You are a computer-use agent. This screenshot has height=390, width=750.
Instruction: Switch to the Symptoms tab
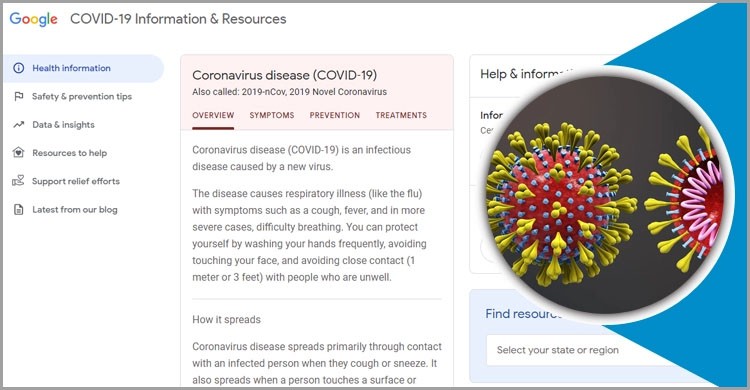(x=272, y=115)
